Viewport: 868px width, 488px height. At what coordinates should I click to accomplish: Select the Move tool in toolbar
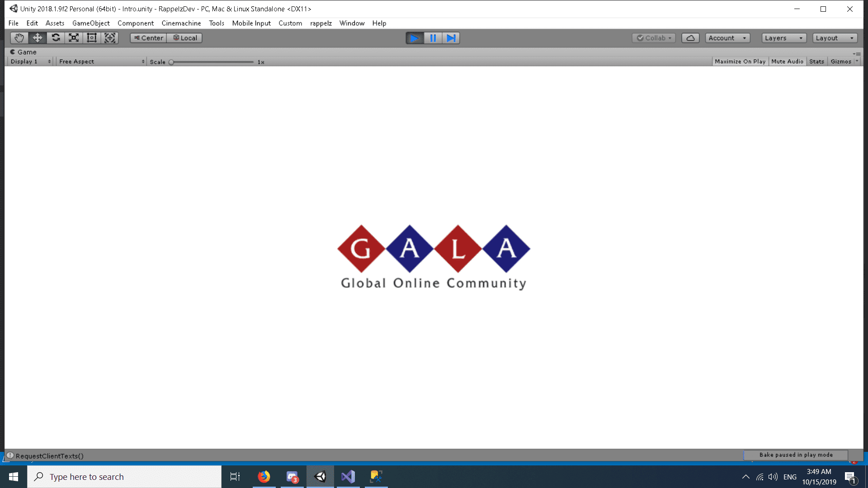(x=38, y=38)
